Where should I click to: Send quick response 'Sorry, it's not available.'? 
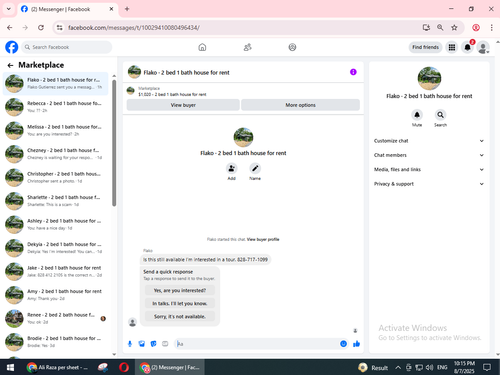pos(180,316)
